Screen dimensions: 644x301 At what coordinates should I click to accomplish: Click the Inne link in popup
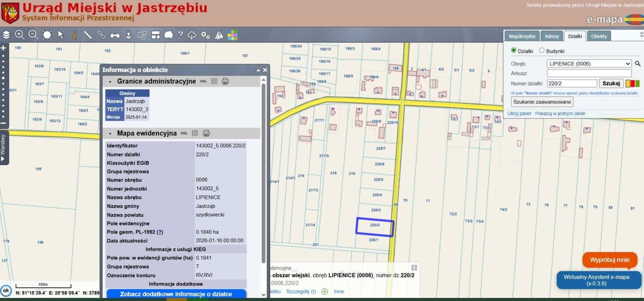(x=339, y=291)
